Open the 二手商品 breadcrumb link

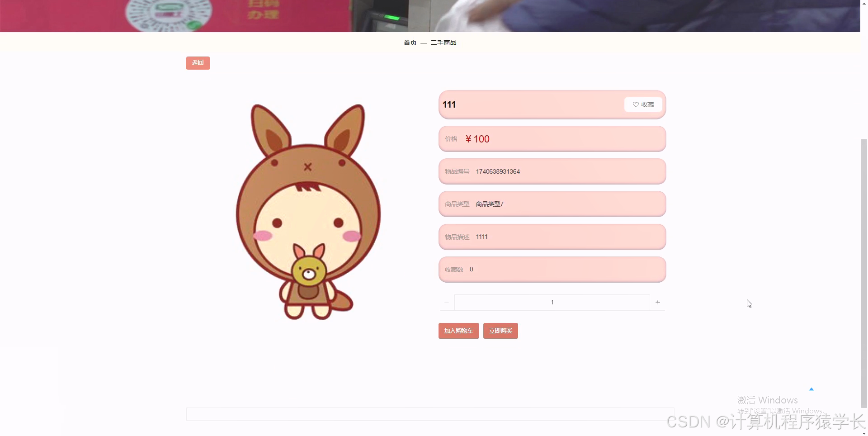click(443, 43)
